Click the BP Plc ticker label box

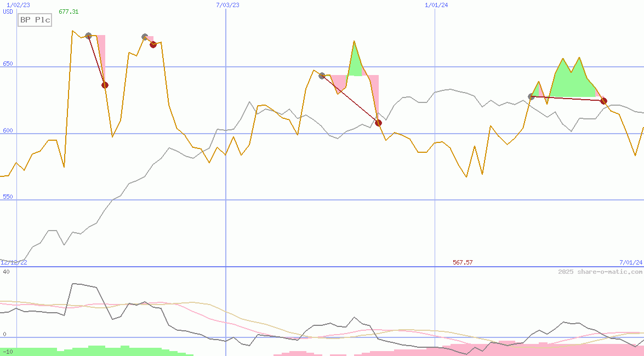coord(35,20)
